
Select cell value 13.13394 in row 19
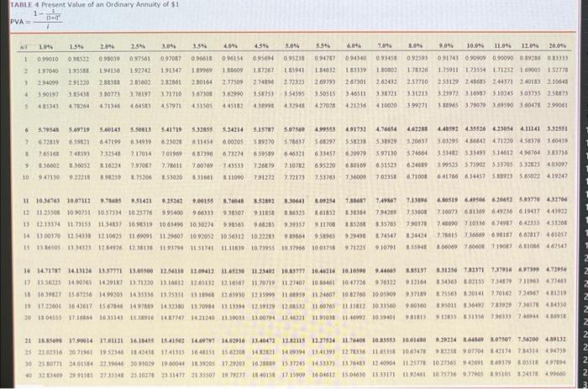click(233, 306)
